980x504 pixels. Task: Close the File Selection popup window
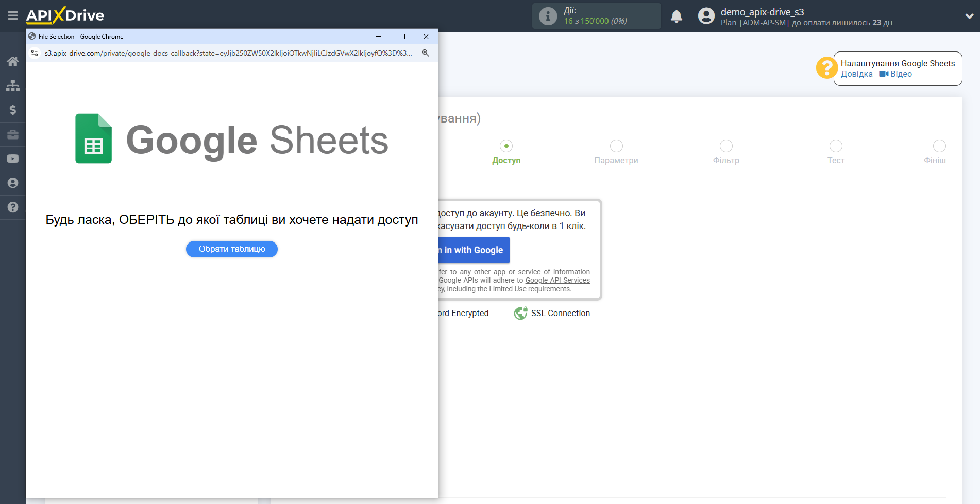click(426, 37)
